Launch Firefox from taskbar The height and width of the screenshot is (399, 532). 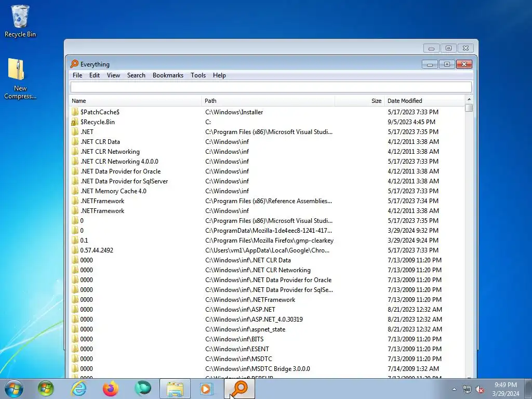point(111,389)
